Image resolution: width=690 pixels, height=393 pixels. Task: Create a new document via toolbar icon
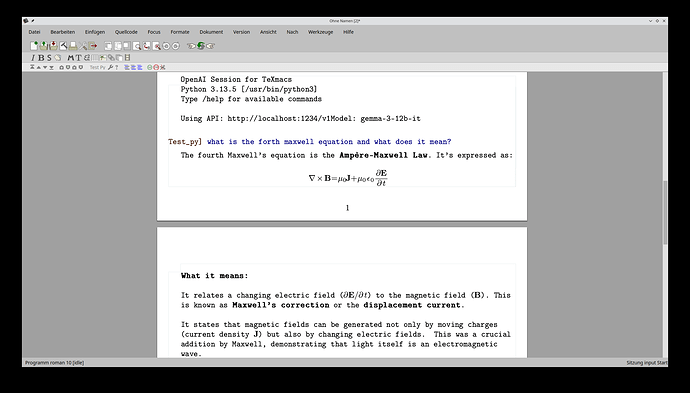[34, 46]
